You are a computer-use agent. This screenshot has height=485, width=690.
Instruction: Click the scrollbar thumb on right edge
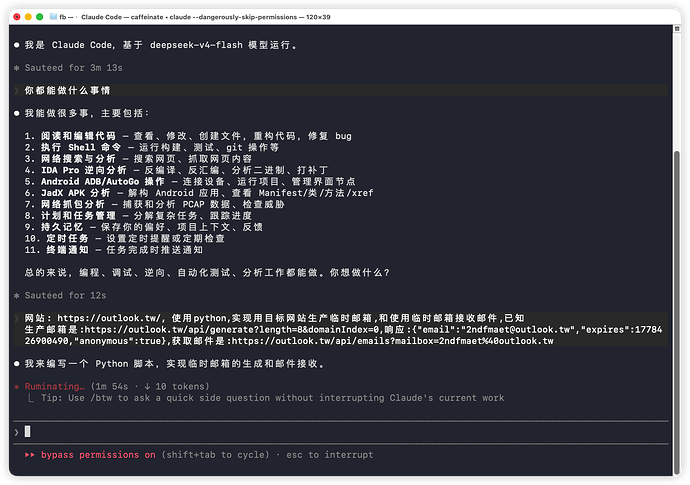(x=677, y=313)
